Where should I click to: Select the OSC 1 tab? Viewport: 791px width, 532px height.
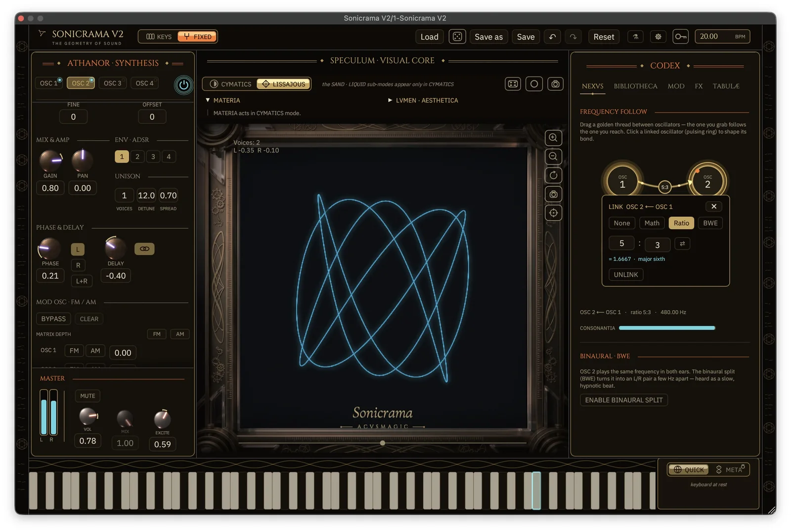pyautogui.click(x=49, y=83)
